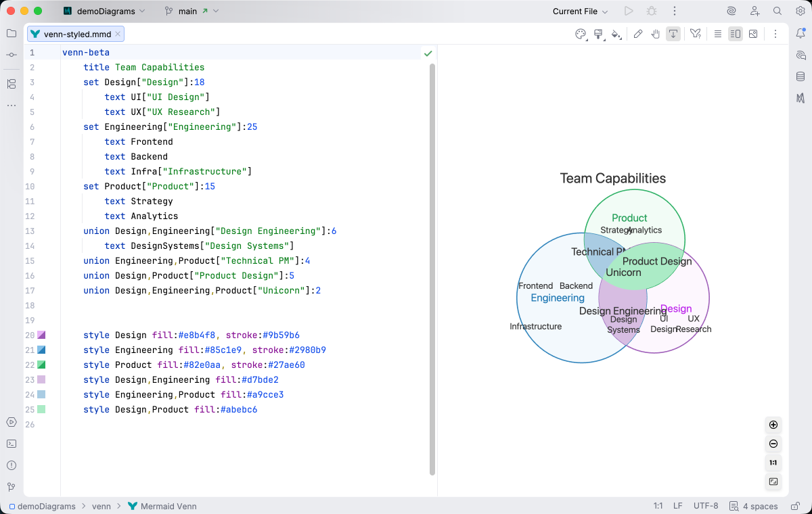Open color swatch on line 25 Design,Product
This screenshot has height=514, width=812.
(41, 409)
